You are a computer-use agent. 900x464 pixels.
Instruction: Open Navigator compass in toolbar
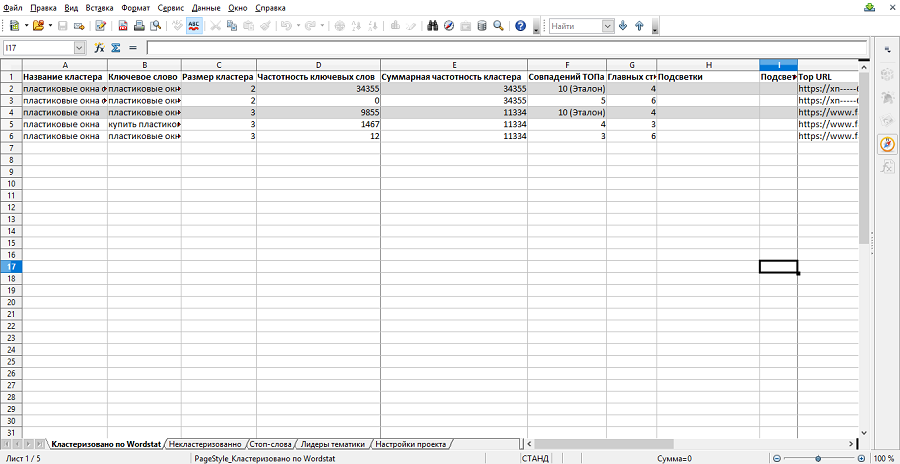coord(449,26)
